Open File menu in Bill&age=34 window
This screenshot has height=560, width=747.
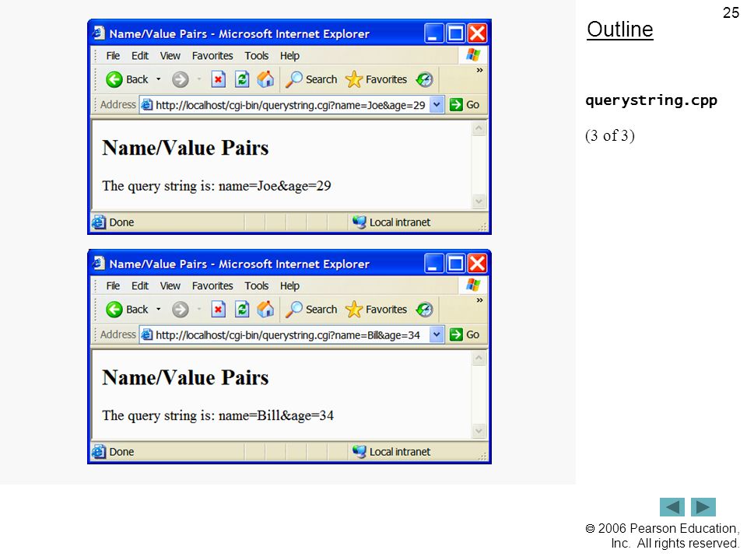[x=113, y=285]
